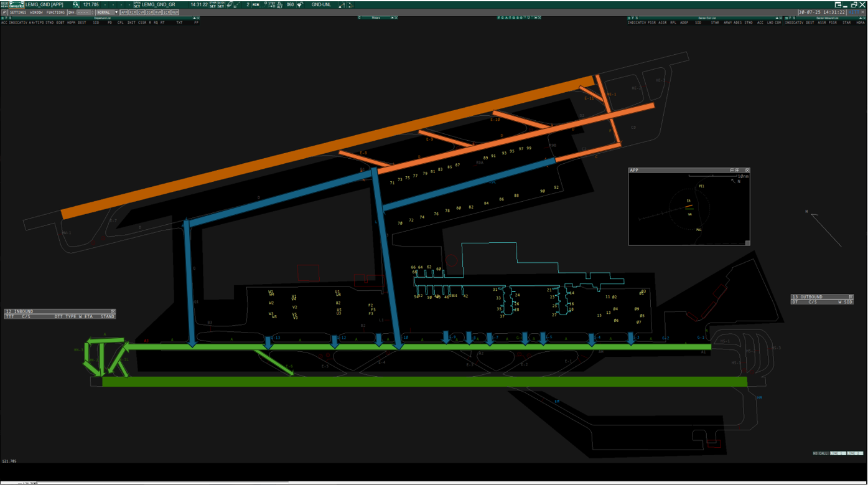Screen dimensions: 868x487
Task: Close the APP radar mini-window
Action: pyautogui.click(x=747, y=170)
